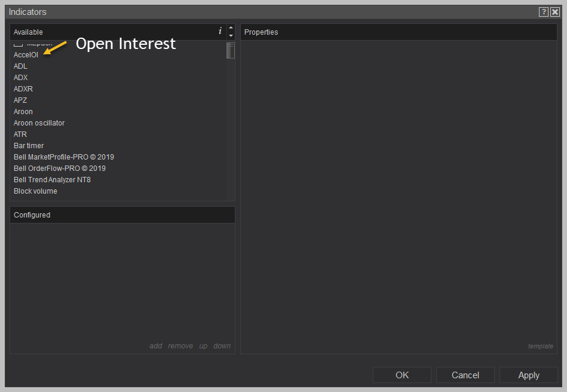Click the Cancel button
This screenshot has width=567, height=392.
[x=465, y=375]
